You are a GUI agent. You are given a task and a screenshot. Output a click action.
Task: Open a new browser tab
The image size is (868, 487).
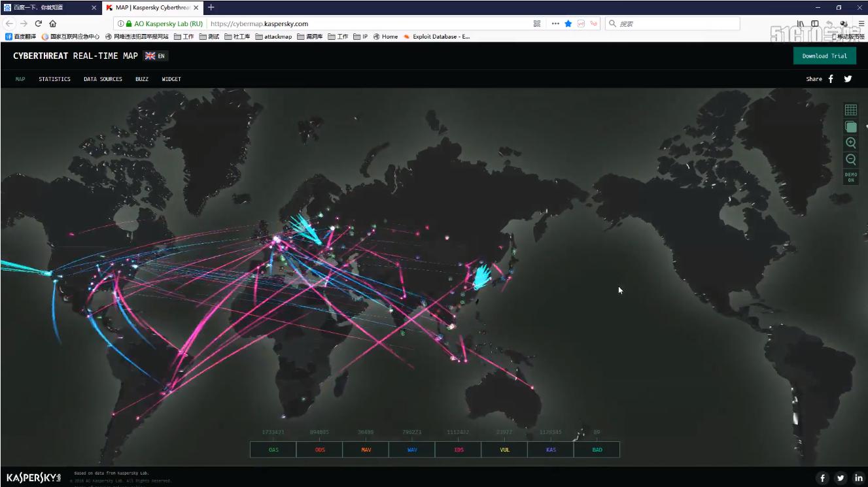211,7
